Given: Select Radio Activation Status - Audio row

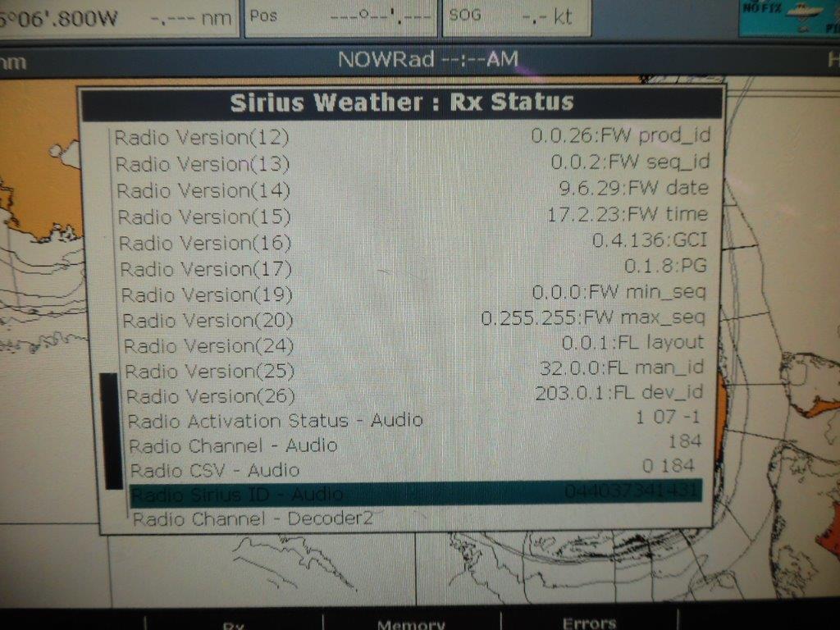Looking at the screenshot, I should [413, 419].
